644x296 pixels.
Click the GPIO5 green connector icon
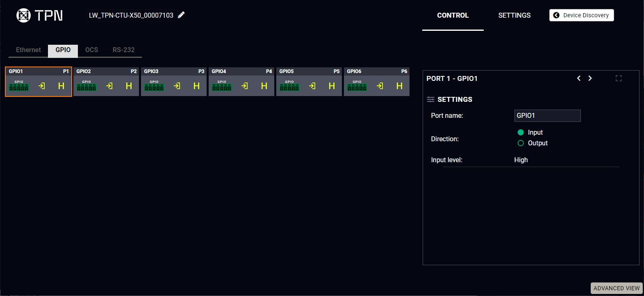(x=289, y=86)
